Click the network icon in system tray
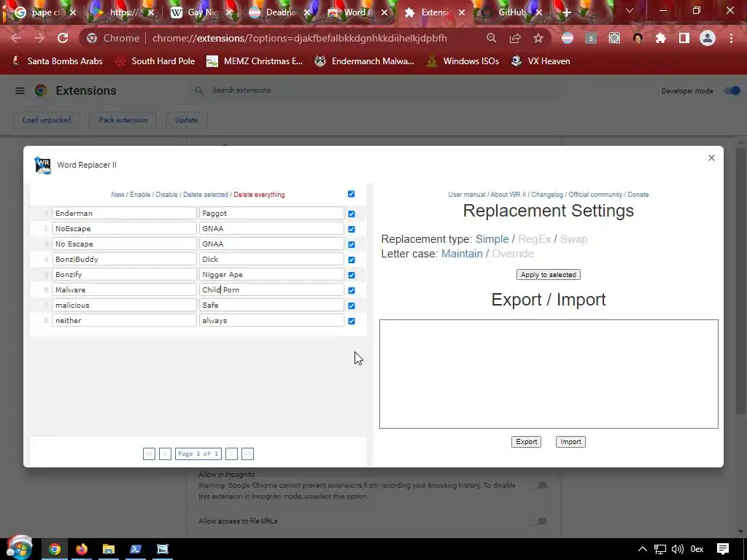 [659, 549]
